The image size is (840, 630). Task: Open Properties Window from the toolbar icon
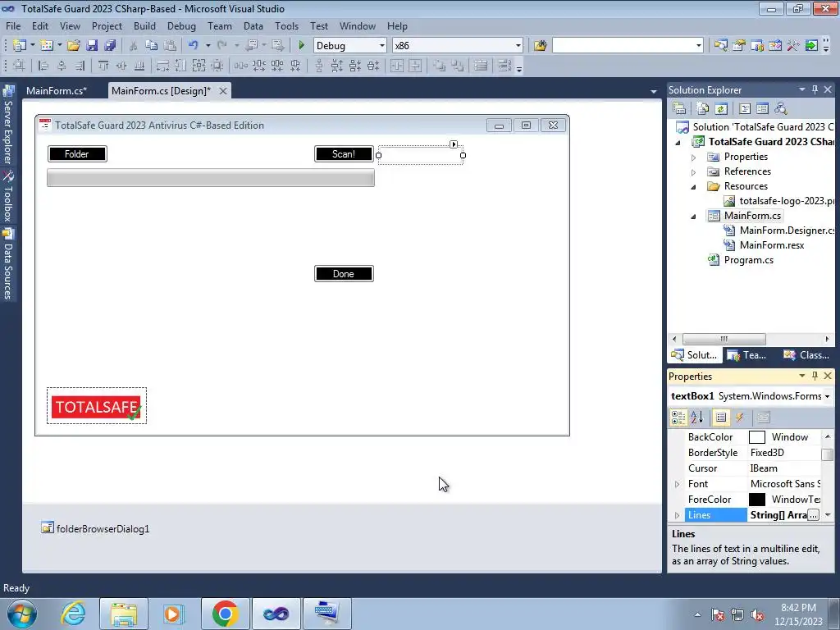coord(739,46)
